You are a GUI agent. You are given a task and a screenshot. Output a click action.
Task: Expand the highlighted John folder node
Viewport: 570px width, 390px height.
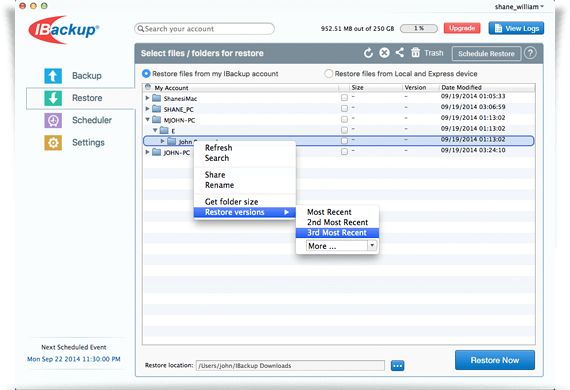pyautogui.click(x=162, y=141)
